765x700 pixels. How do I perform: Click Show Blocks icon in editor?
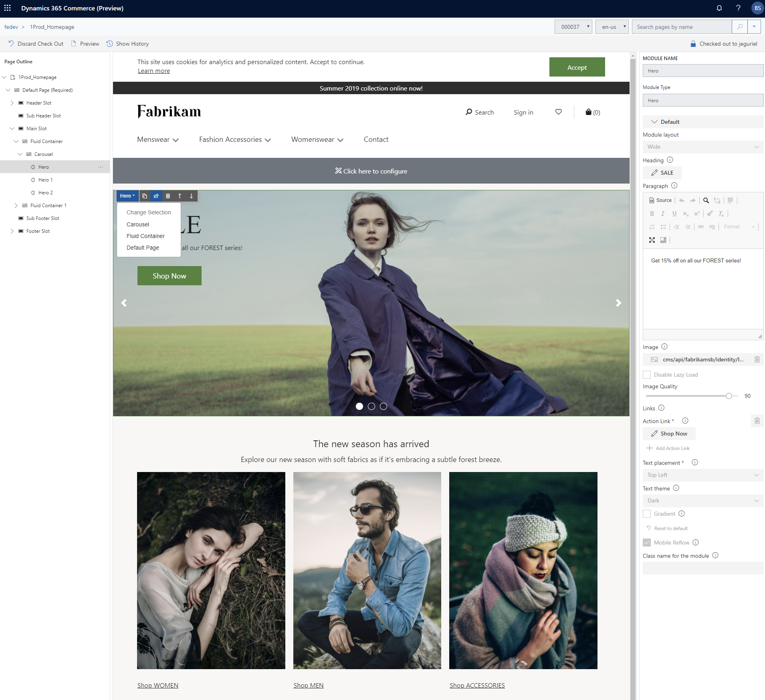tap(663, 240)
